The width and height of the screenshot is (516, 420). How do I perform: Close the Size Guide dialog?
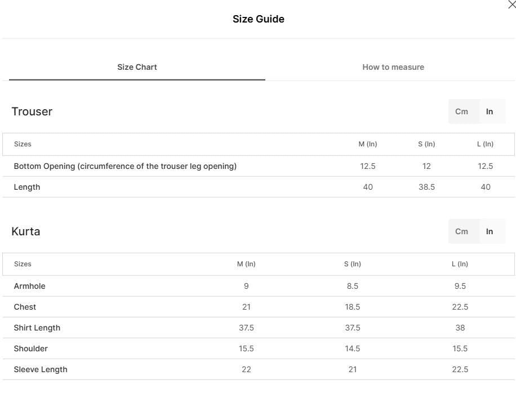click(512, 5)
